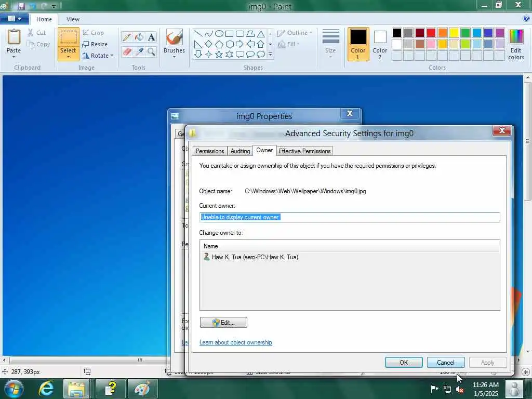
Task: Expand the Shapes gallery more arrow
Action: (270, 54)
